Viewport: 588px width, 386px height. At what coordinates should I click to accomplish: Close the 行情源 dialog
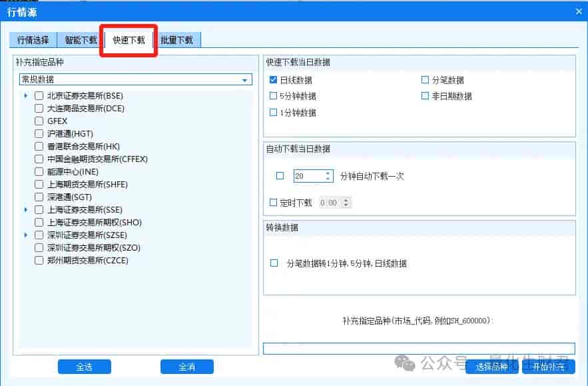tap(579, 11)
